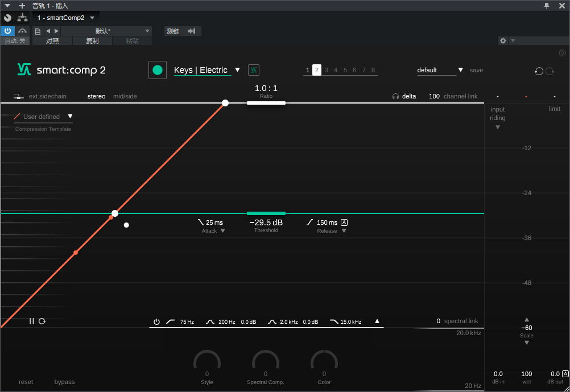570x392 pixels.
Task: Open the host 默认 preset dropdown
Action: (147, 31)
